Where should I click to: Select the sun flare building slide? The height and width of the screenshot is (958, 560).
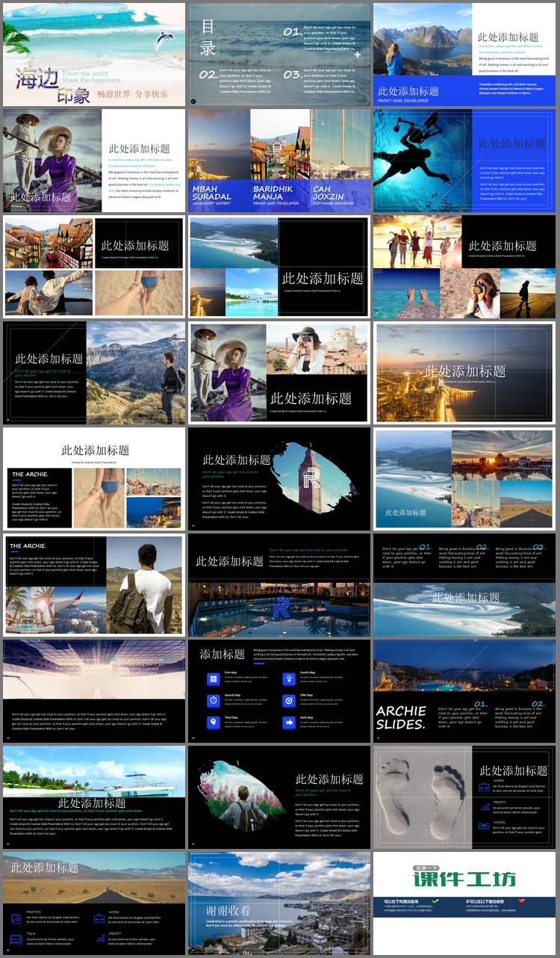(94, 691)
